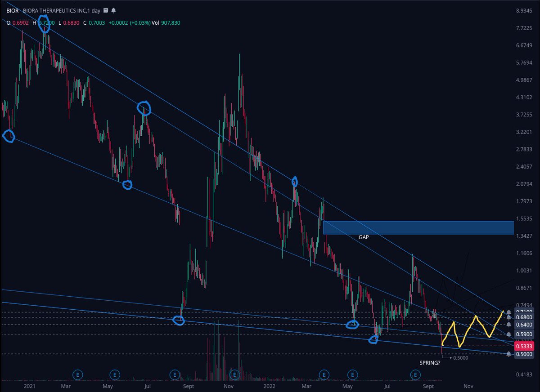Select the GAP text label
540x392 pixels.
[x=364, y=237]
